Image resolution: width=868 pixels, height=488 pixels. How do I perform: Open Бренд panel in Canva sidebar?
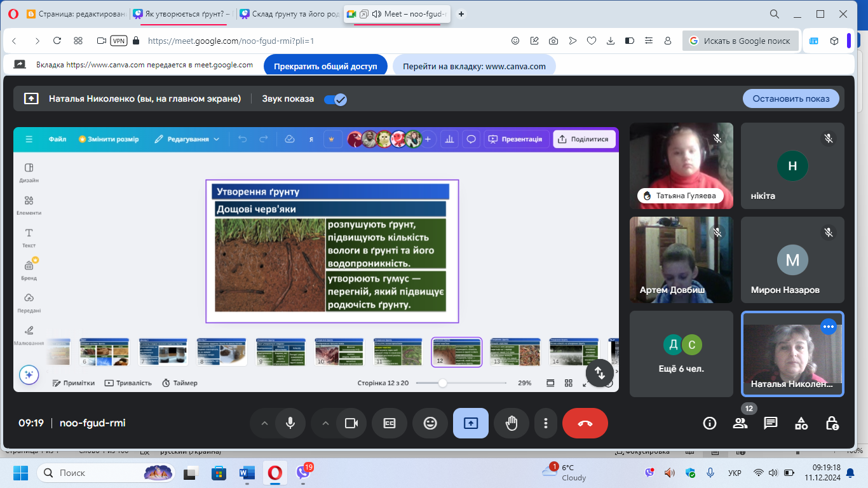[29, 270]
